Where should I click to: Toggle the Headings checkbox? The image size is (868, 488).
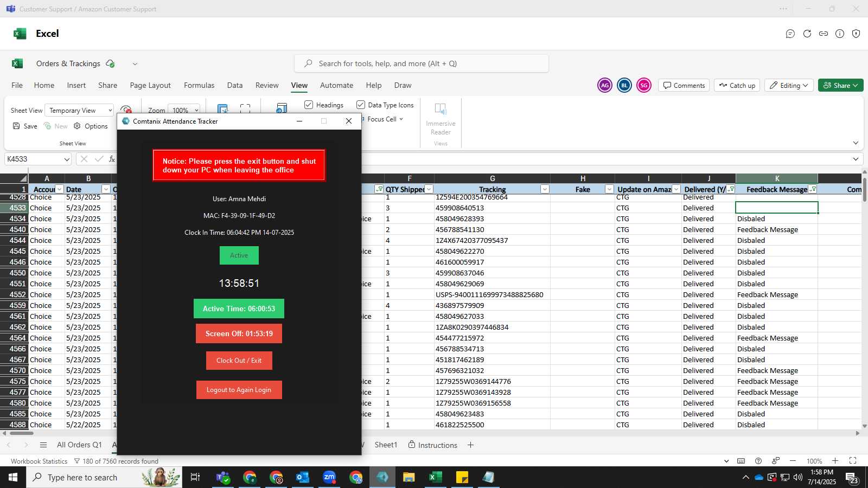coord(309,105)
